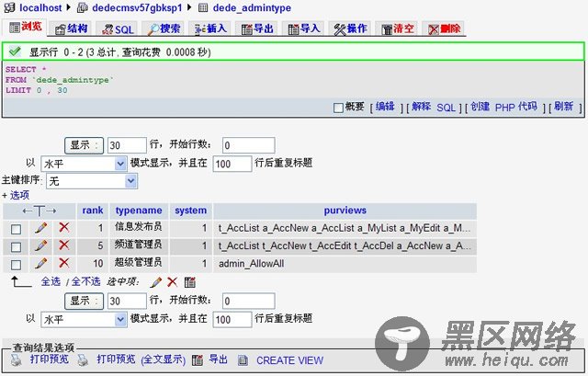The image size is (588, 376).
Task: Click delete X for 频道管理员 row
Action: (x=64, y=245)
